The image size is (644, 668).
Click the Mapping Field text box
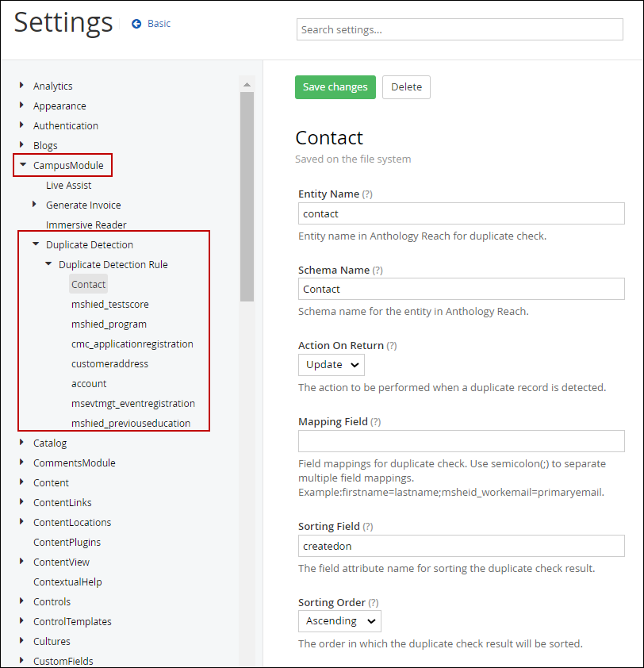461,441
